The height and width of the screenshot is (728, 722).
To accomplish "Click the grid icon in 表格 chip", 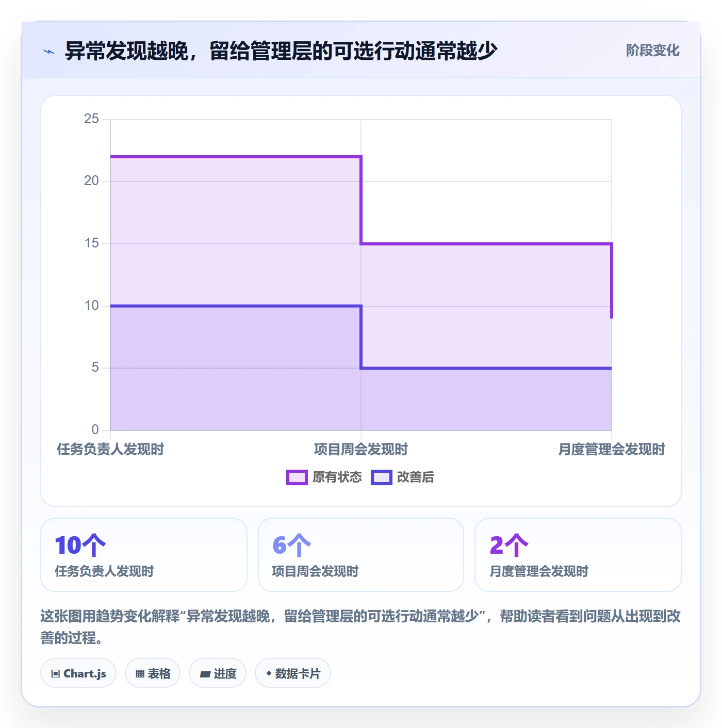I will point(140,674).
